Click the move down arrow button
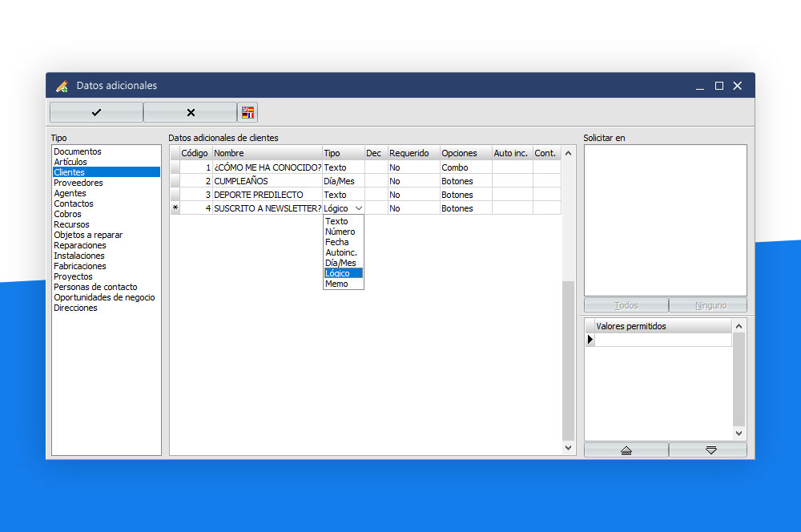Screen dimensions: 801x532 [x=710, y=450]
